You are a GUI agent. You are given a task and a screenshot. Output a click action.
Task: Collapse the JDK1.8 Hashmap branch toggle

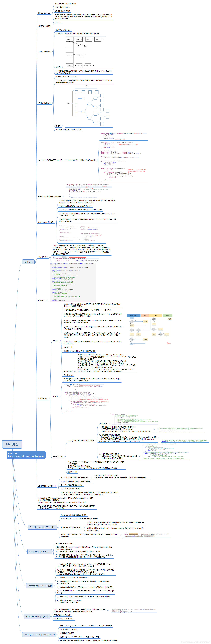click(x=53, y=103)
